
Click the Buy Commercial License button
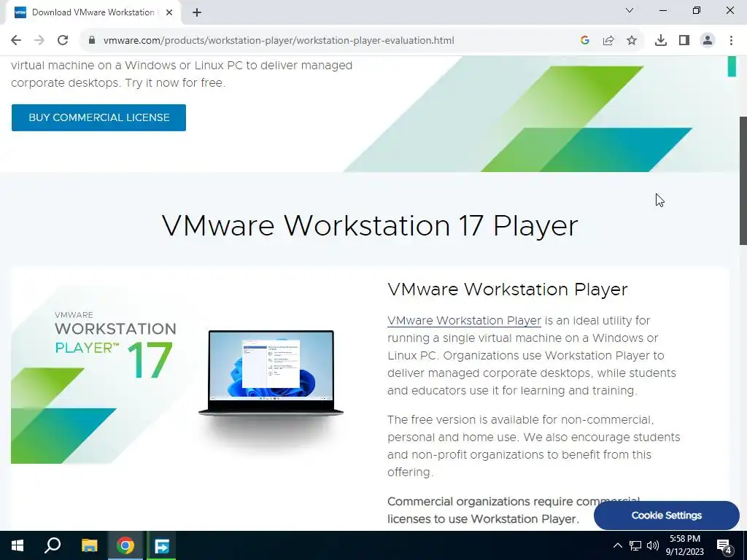(x=98, y=117)
